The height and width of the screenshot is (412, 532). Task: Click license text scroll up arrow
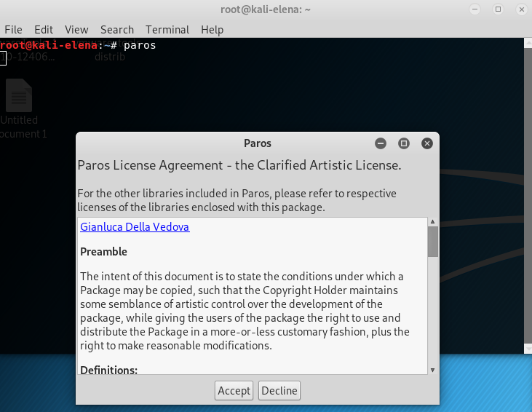[432, 221]
